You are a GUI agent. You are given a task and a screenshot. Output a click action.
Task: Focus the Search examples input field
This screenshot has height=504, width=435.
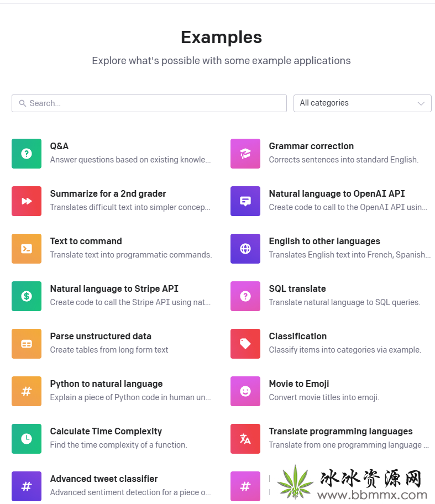pyautogui.click(x=149, y=103)
